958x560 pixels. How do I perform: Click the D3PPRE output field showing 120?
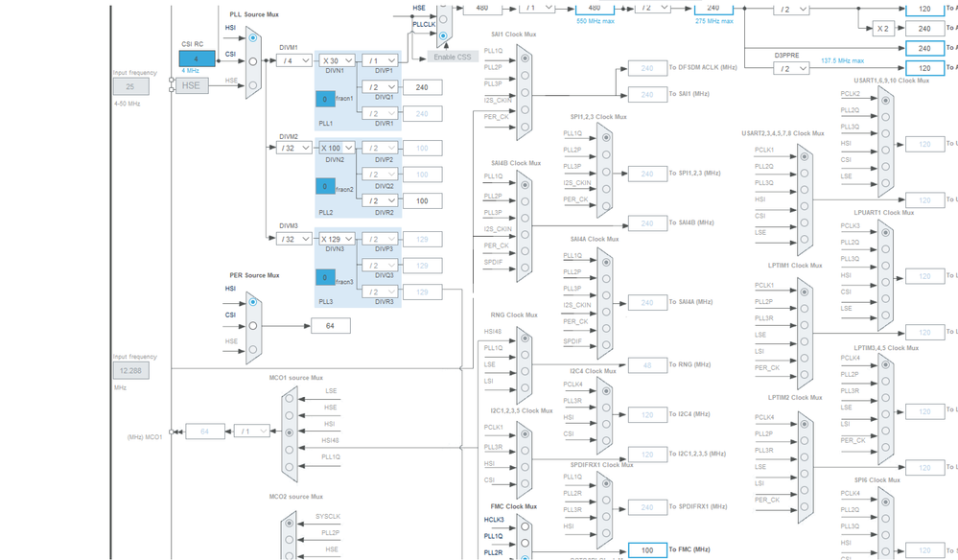click(x=924, y=68)
